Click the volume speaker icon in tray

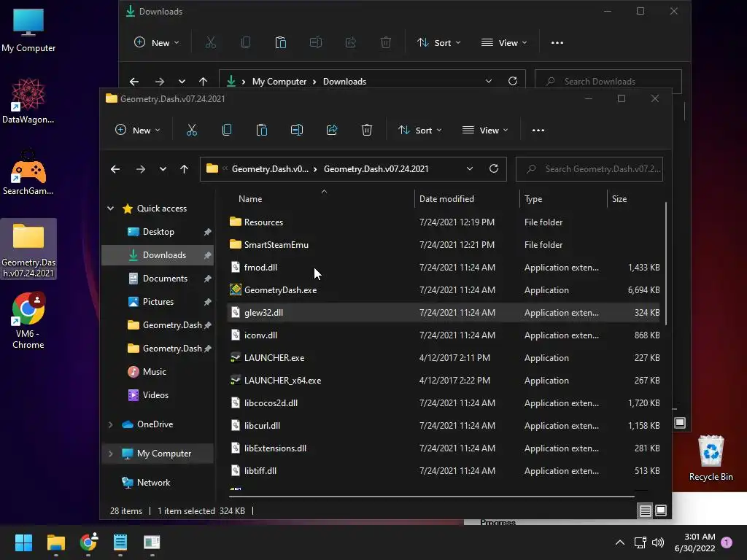click(658, 542)
